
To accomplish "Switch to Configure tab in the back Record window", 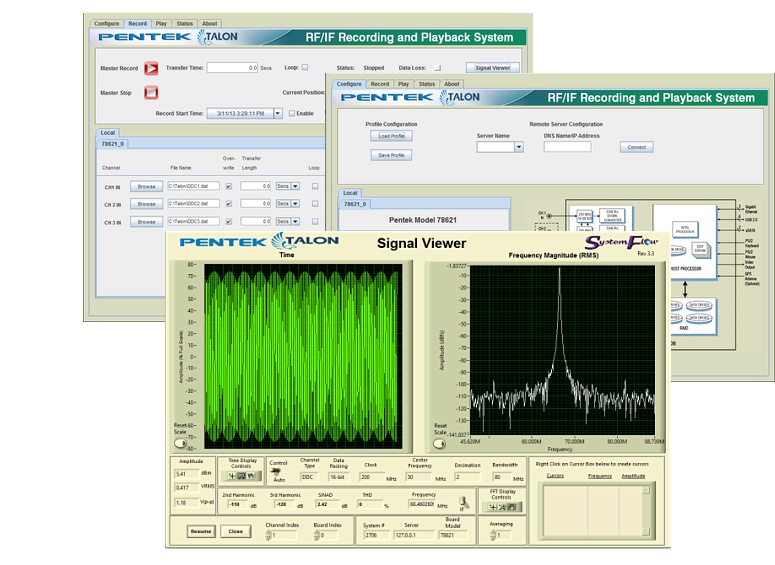I will 107,24.
